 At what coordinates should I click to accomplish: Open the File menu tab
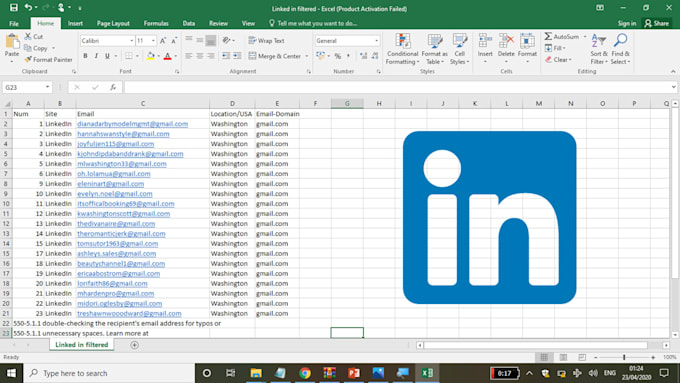14,23
